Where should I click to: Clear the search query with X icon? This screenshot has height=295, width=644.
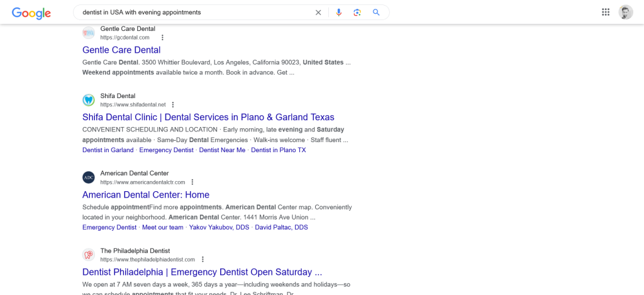pos(318,13)
